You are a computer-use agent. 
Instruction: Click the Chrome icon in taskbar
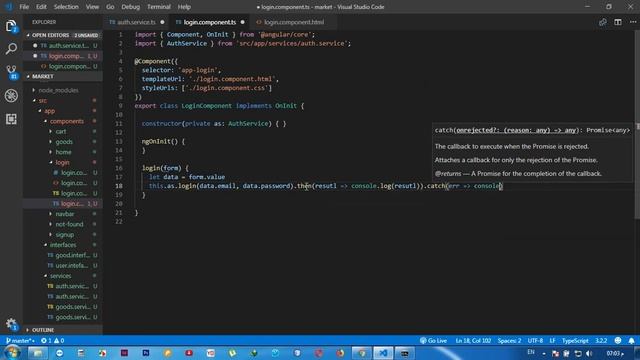click(362, 353)
